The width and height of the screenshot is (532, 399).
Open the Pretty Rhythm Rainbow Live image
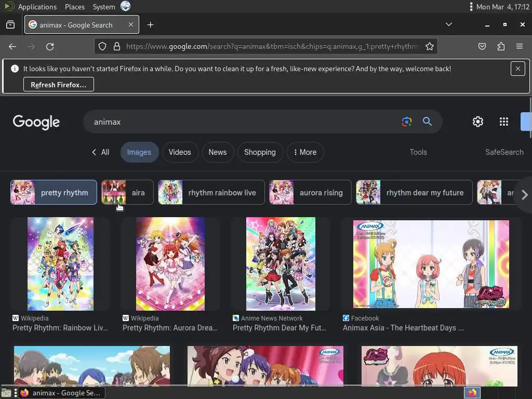tap(60, 264)
